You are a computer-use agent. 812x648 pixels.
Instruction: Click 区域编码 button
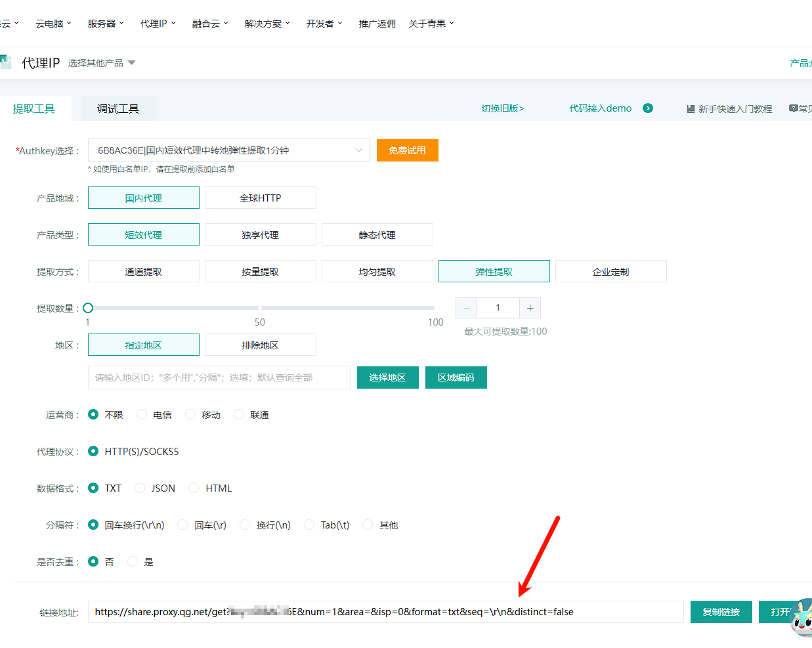coord(456,378)
